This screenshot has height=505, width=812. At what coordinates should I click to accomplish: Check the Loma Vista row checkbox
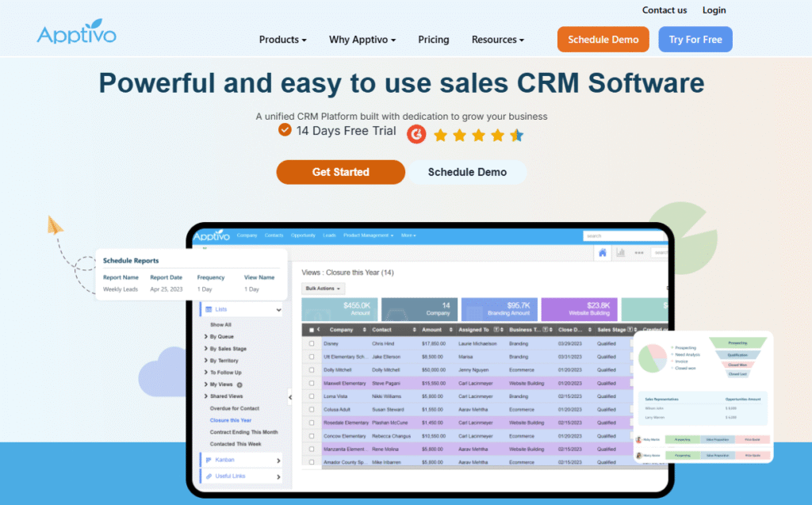[311, 396]
